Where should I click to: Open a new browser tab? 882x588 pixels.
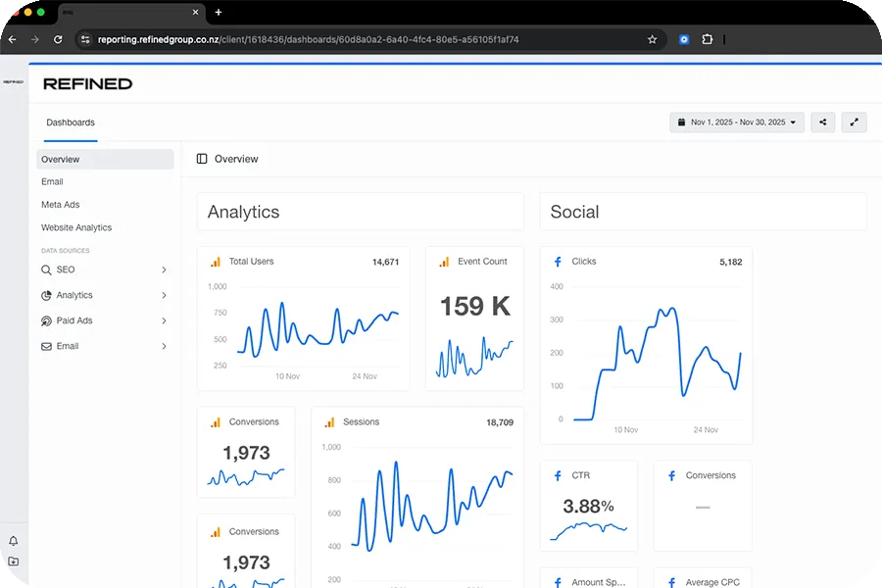(x=219, y=12)
